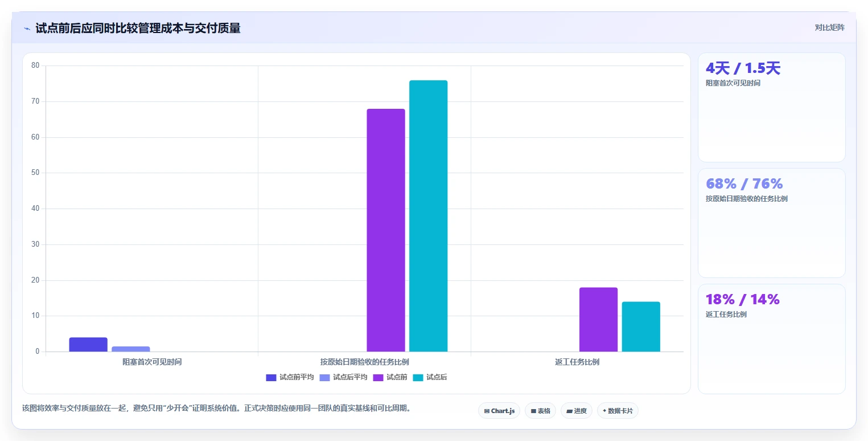
Task: Click the 对比矩阵 label in the header
Action: pyautogui.click(x=829, y=27)
